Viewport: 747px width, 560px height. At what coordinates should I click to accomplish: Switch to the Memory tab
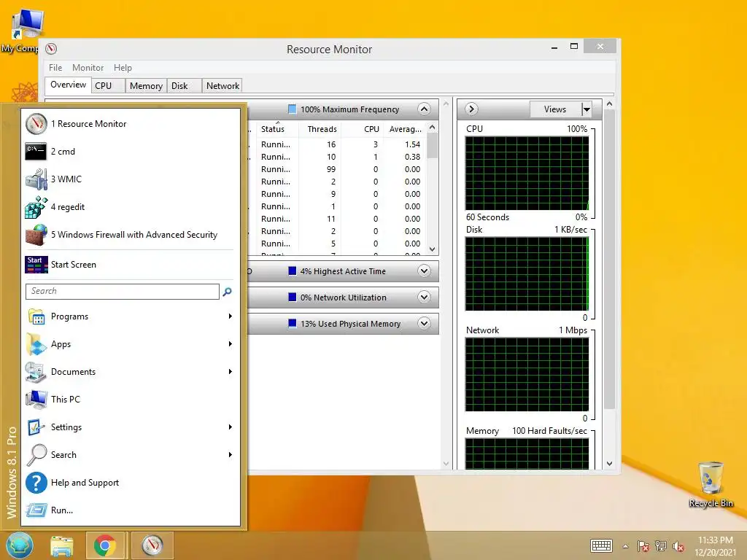146,86
